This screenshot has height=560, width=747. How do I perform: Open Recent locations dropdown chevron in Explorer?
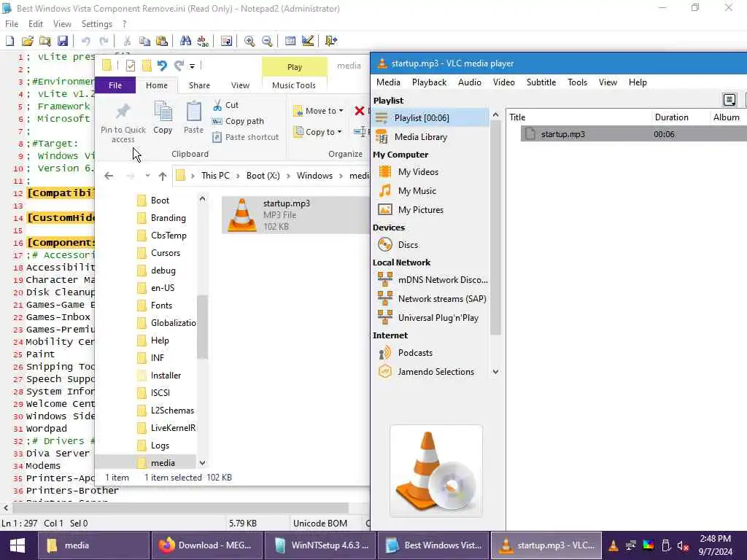[147, 176]
